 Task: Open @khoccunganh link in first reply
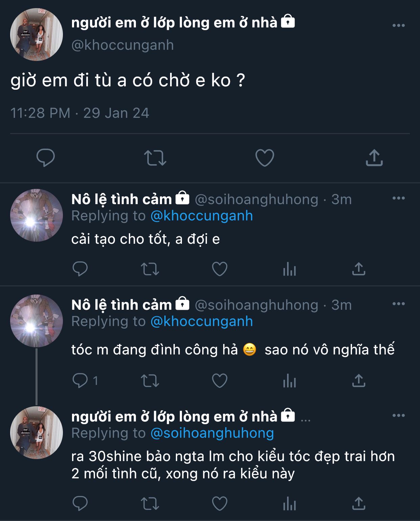coord(202,216)
